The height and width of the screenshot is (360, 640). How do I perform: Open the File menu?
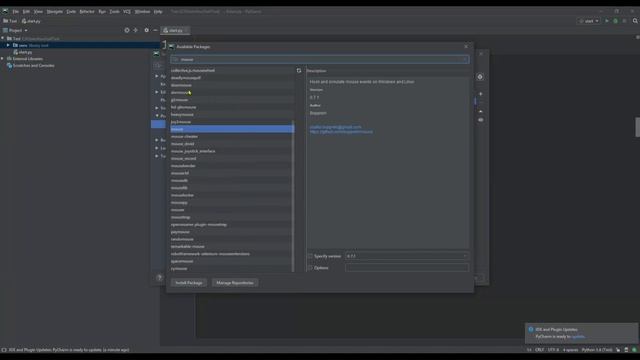[16, 11]
